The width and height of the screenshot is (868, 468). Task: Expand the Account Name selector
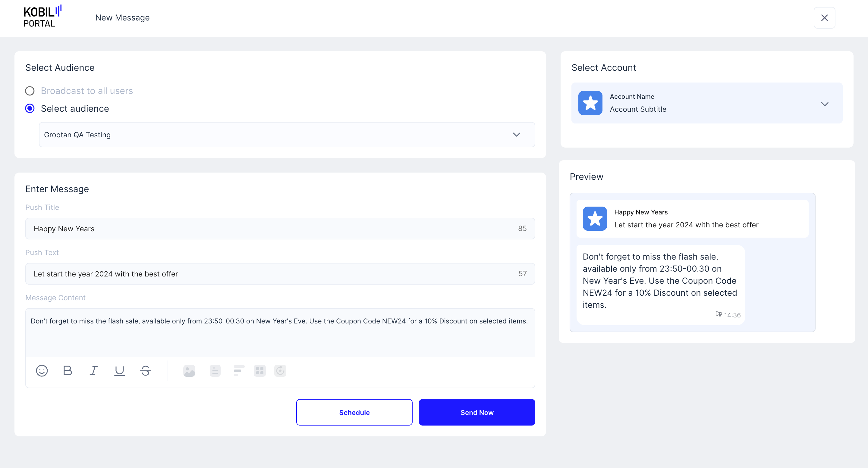[825, 104]
